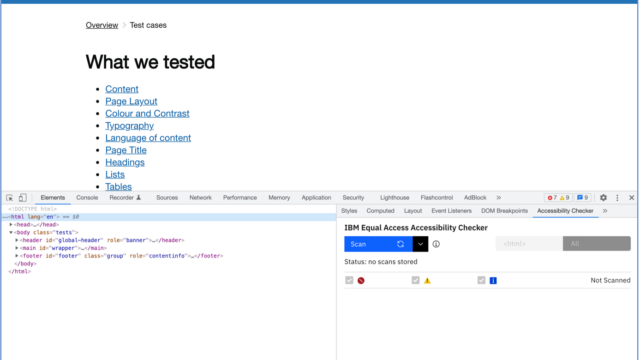Image resolution: width=640 pixels, height=360 pixels.
Task: Open DevTools settings gear
Action: 603,198
